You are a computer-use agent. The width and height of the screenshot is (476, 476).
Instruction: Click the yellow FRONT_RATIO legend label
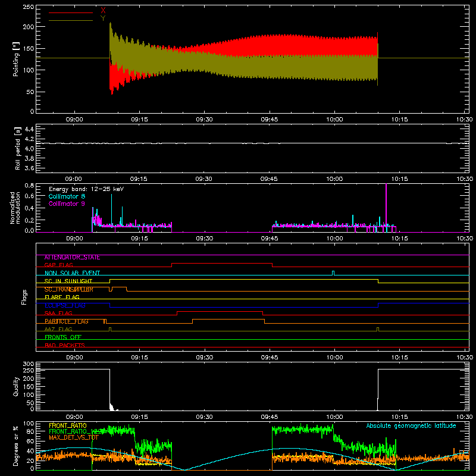(x=68, y=425)
